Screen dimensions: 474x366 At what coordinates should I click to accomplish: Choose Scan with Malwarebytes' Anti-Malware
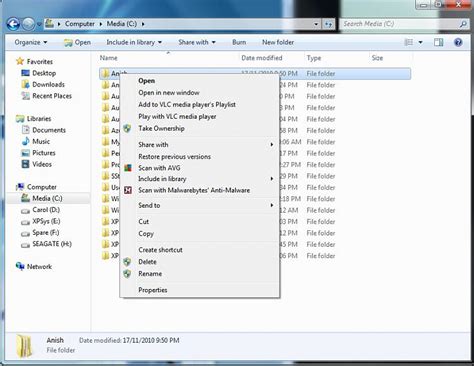199,190
